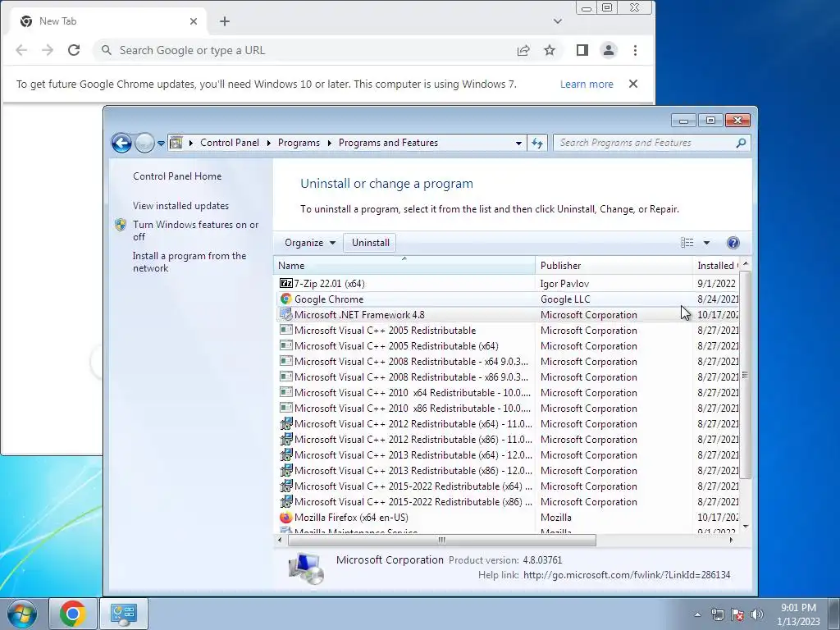
Task: Open the Organize dropdown menu
Action: [x=309, y=243]
